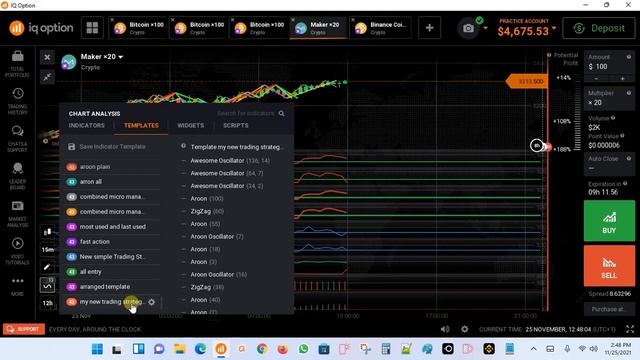Click the Search for indicators field
Viewport: 640px width, 360px height.
click(x=246, y=113)
